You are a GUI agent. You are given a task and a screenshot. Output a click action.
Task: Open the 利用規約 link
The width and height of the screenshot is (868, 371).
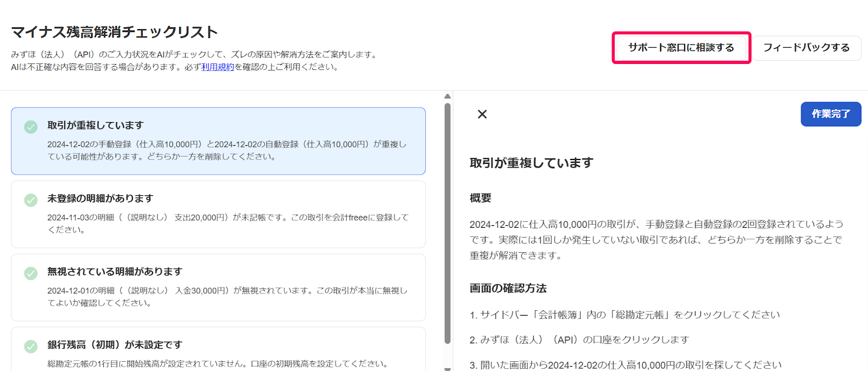click(218, 67)
